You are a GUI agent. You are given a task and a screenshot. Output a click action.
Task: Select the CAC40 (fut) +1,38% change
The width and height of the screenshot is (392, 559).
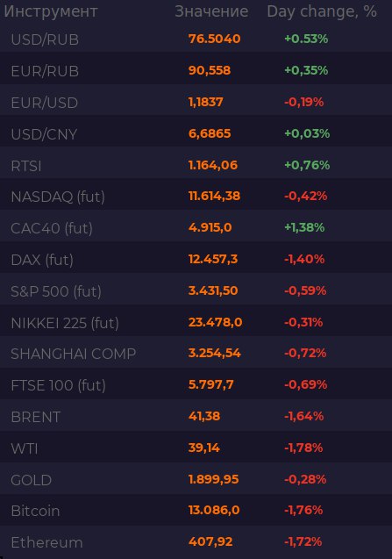tap(304, 227)
